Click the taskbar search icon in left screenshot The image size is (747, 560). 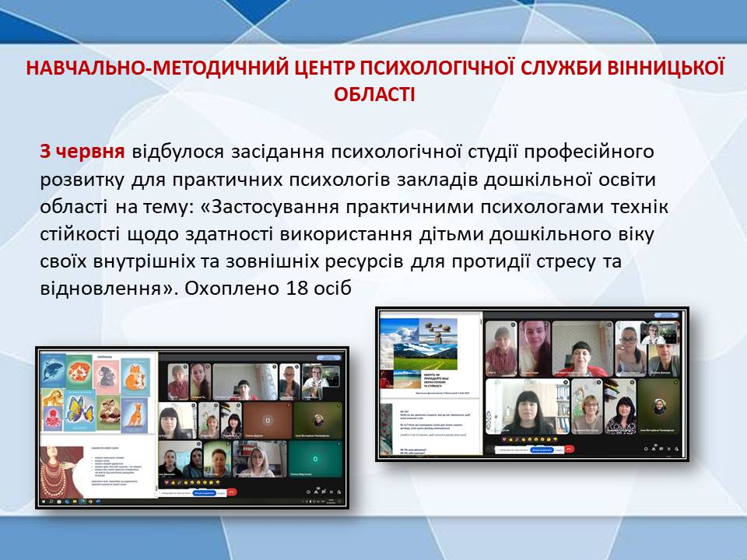pyautogui.click(x=51, y=502)
